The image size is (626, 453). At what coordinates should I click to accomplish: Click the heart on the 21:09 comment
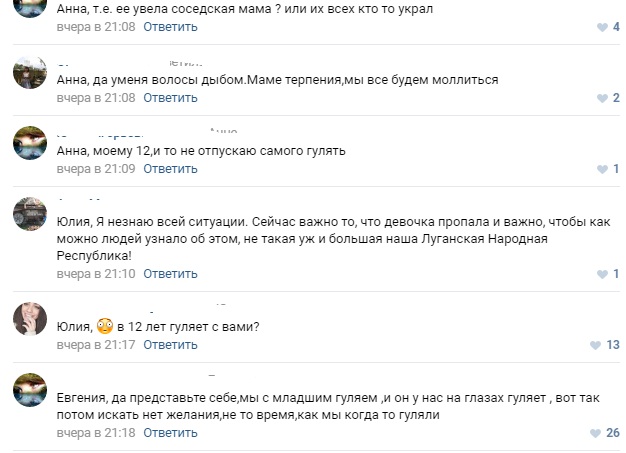[x=602, y=169]
